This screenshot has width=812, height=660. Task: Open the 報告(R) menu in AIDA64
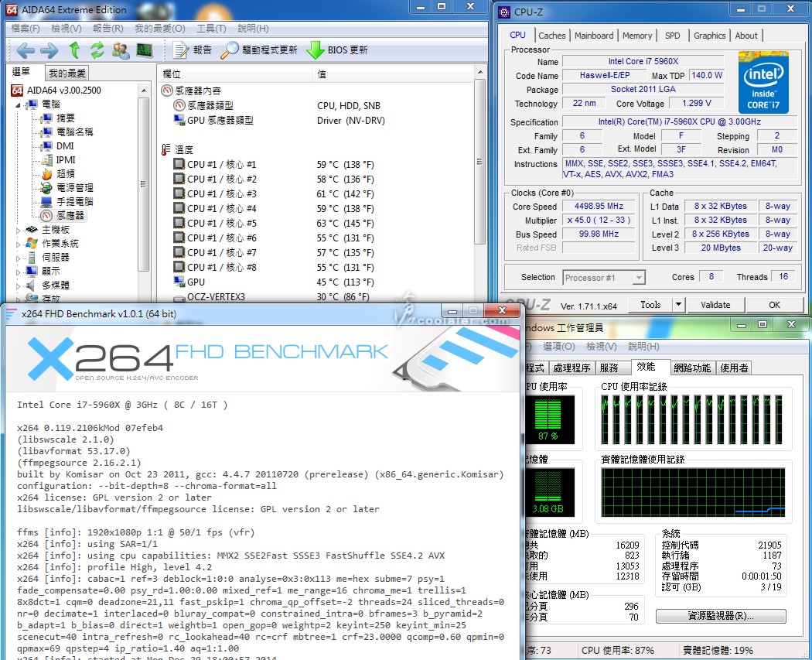point(107,29)
